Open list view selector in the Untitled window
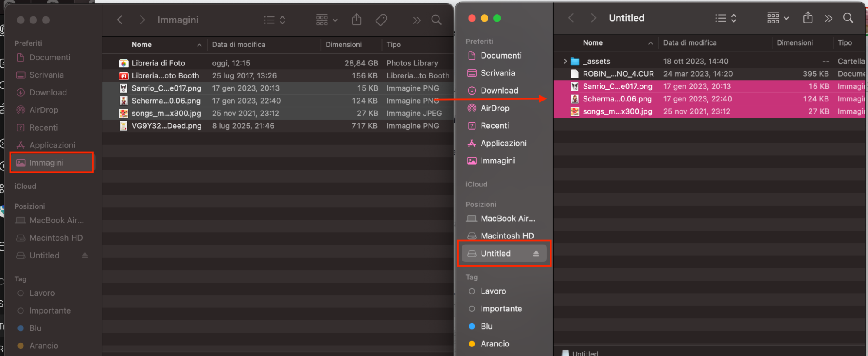This screenshot has height=356, width=868. pos(726,18)
